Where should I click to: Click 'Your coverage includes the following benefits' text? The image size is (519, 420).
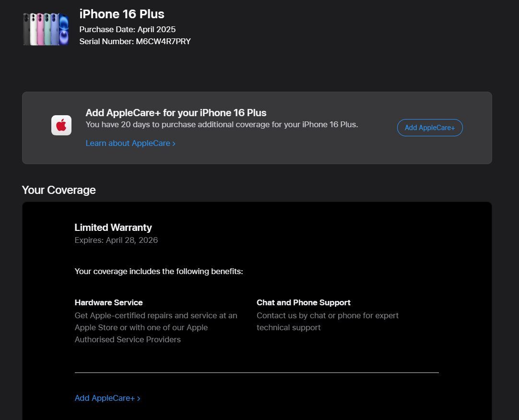159,271
